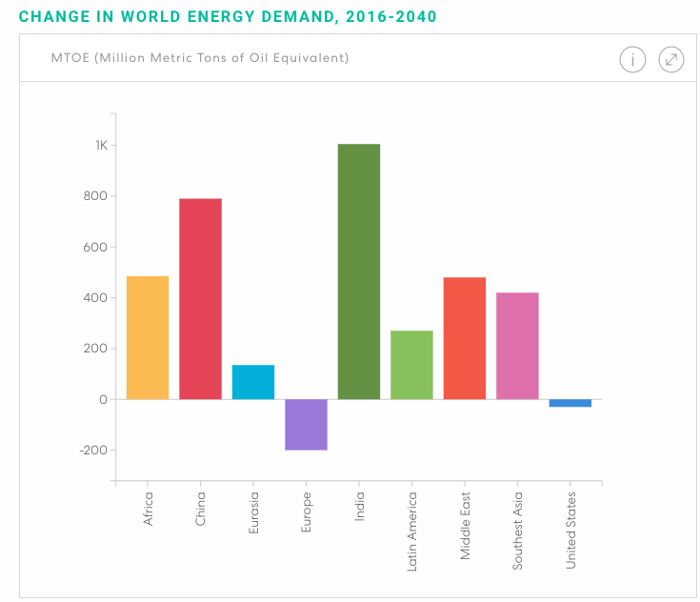
Task: Select the red China bar
Action: (200, 298)
